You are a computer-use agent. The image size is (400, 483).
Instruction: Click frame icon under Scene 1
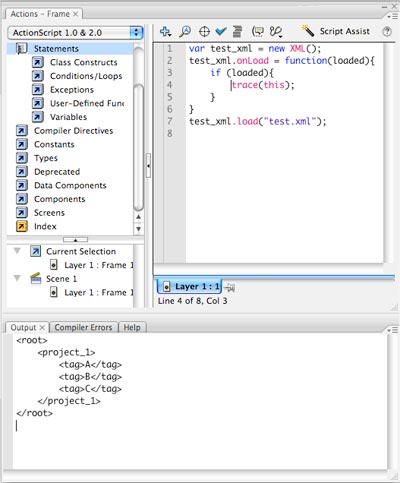tap(54, 292)
